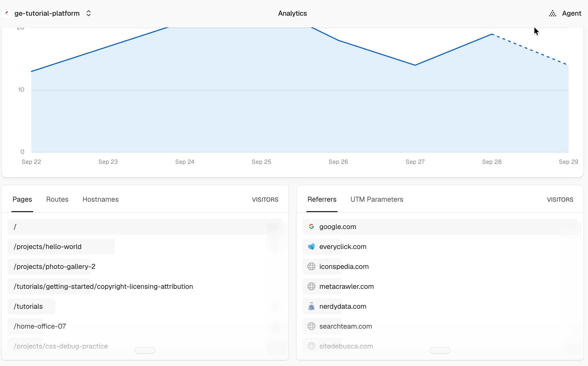Image resolution: width=588 pixels, height=366 pixels.
Task: Open the /projects/photo-gallery-2 page row
Action: 145,266
